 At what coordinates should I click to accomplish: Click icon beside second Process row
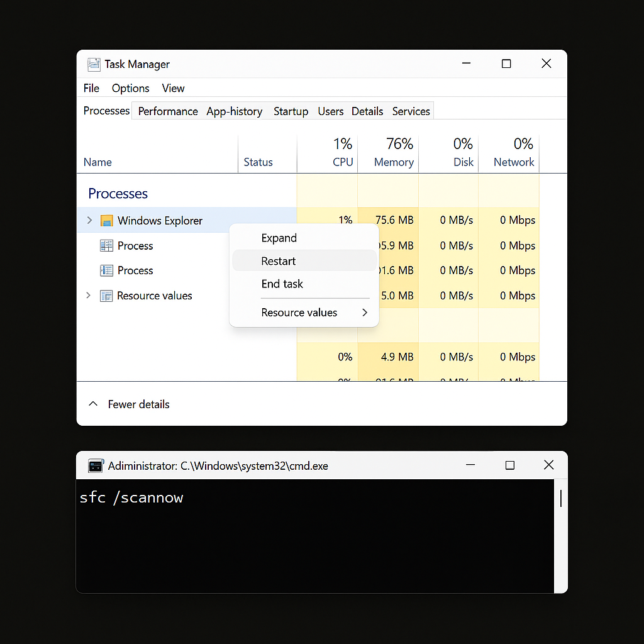pyautogui.click(x=106, y=270)
